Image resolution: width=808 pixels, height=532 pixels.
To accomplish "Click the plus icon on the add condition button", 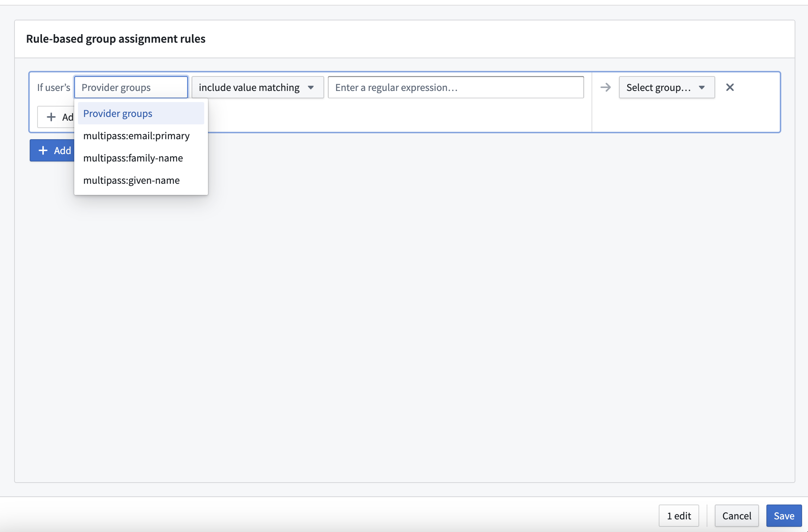I will point(51,117).
